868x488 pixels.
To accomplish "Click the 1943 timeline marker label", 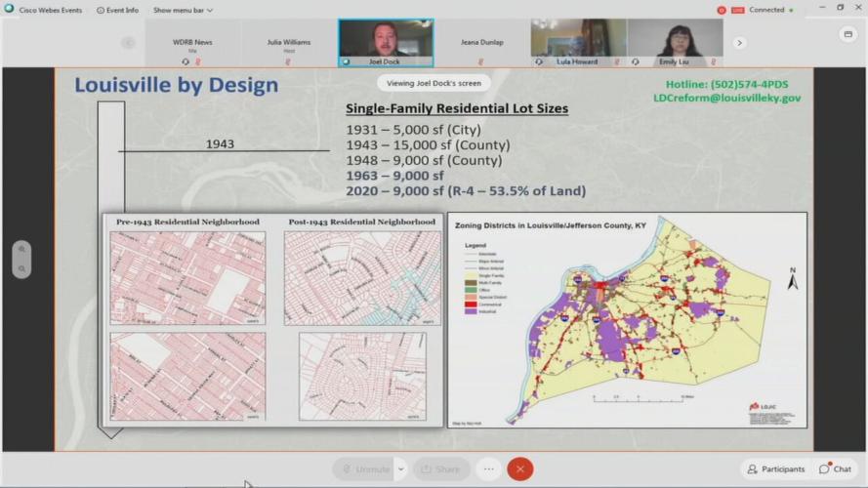I will tap(220, 143).
